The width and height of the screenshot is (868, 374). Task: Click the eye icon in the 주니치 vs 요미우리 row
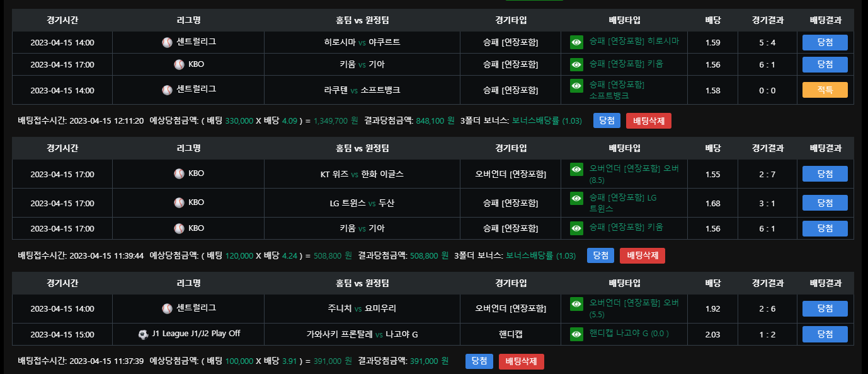tap(576, 304)
